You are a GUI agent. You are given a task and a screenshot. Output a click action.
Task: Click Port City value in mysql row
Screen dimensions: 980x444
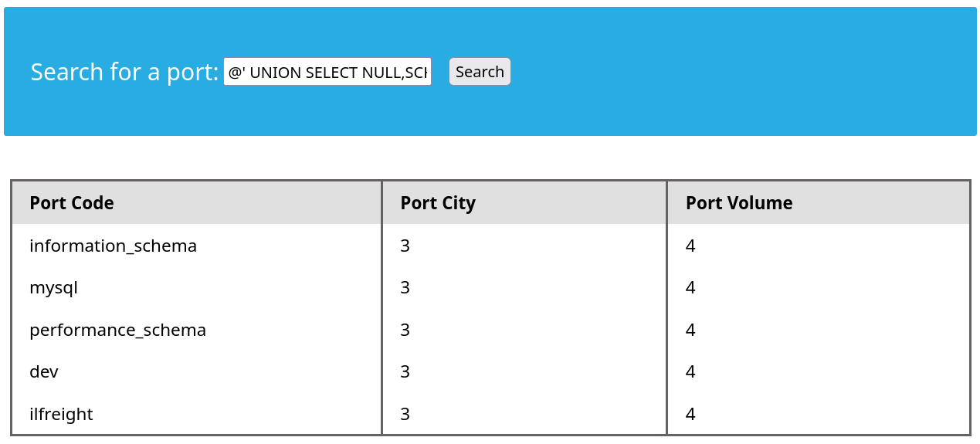point(405,287)
